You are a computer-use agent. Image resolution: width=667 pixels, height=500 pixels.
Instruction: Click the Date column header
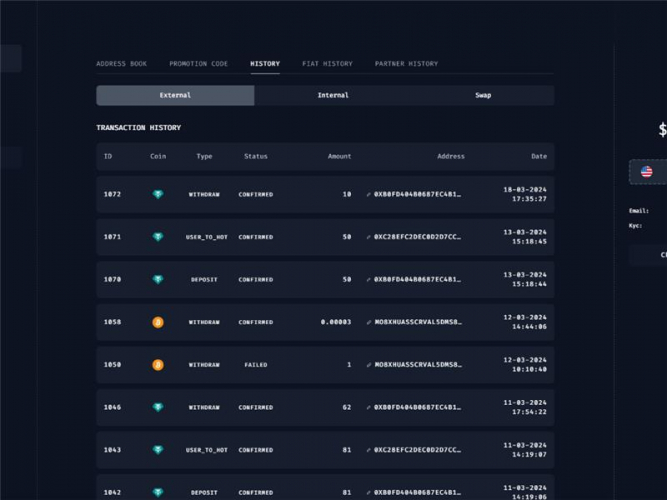click(x=539, y=156)
